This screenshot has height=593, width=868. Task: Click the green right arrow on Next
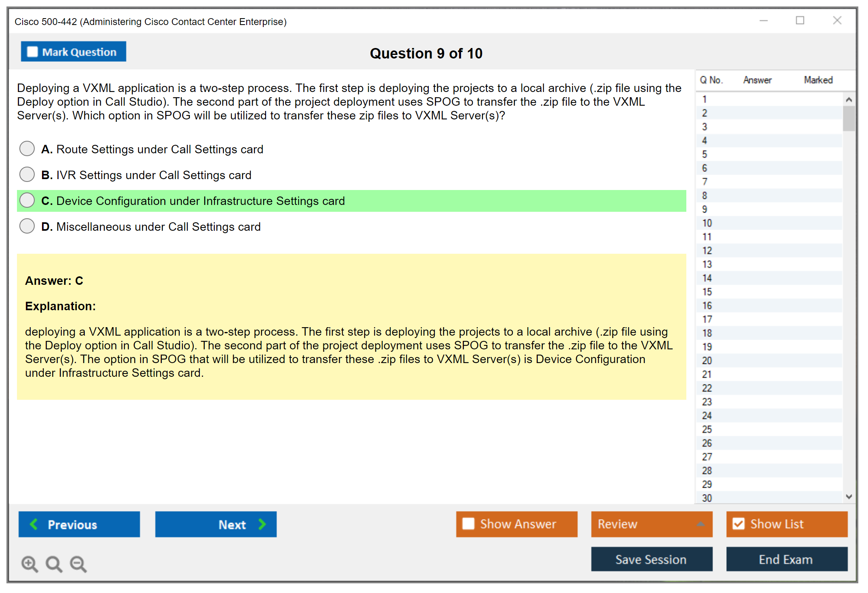pyautogui.click(x=262, y=524)
